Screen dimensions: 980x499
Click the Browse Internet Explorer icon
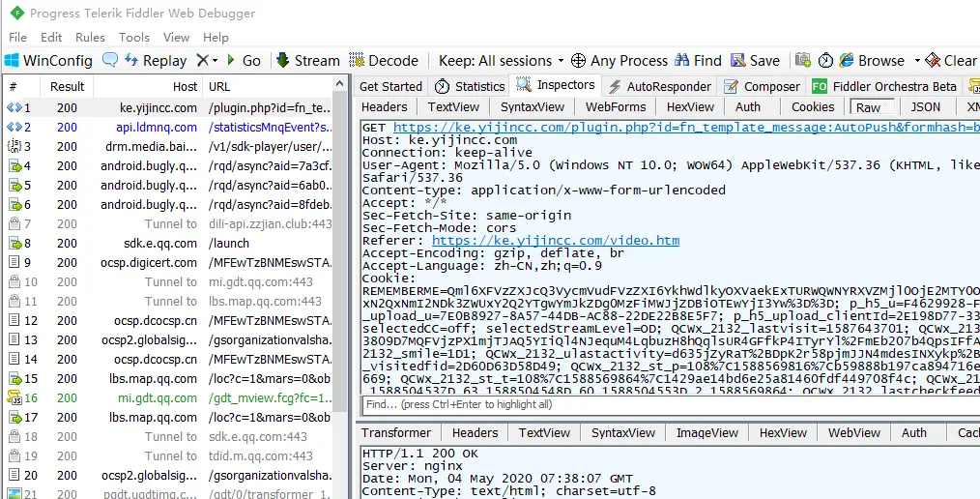coord(847,61)
